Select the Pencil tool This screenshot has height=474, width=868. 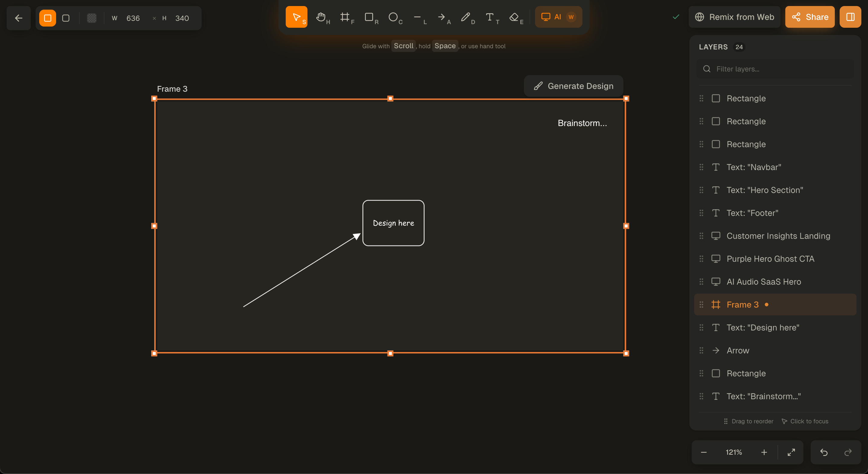pos(466,17)
